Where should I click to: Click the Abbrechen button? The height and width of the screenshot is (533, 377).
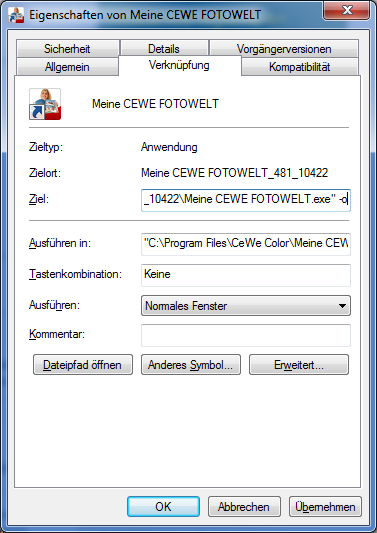(244, 506)
